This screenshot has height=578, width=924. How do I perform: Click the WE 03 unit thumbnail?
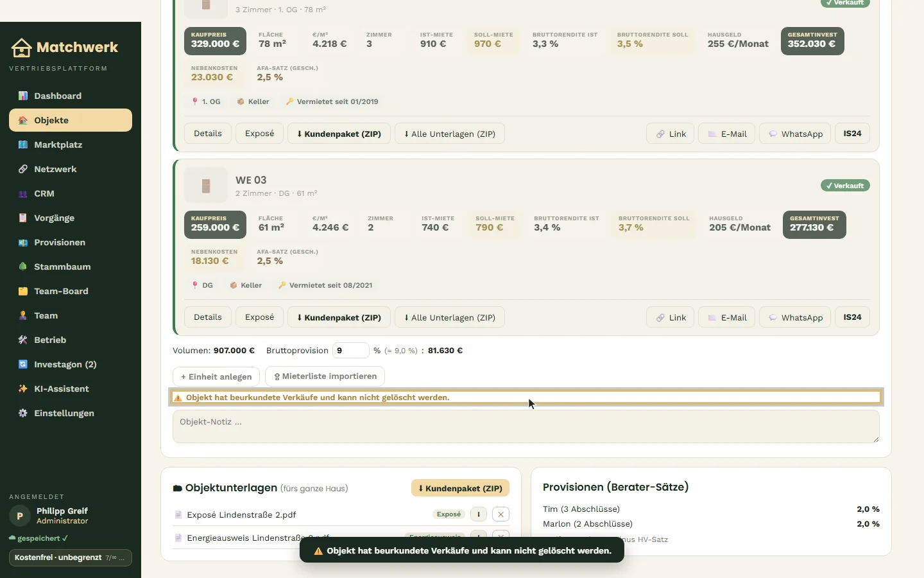click(x=206, y=186)
